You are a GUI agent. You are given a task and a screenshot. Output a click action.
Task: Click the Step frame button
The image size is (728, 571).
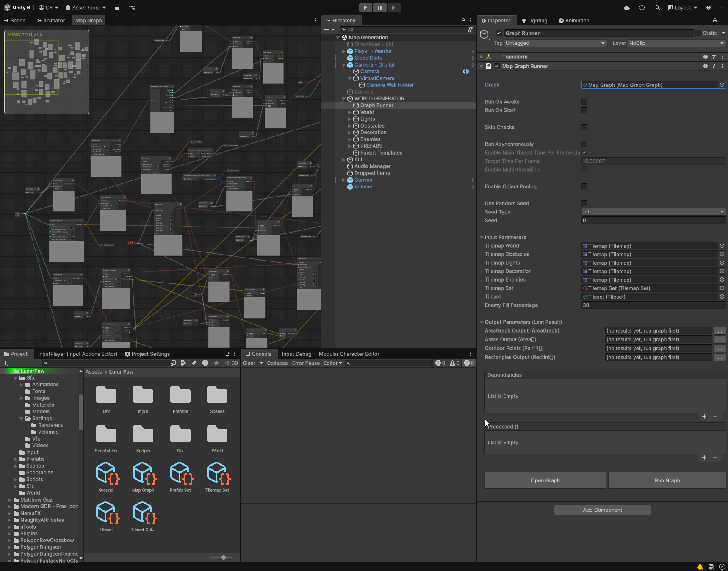394,8
